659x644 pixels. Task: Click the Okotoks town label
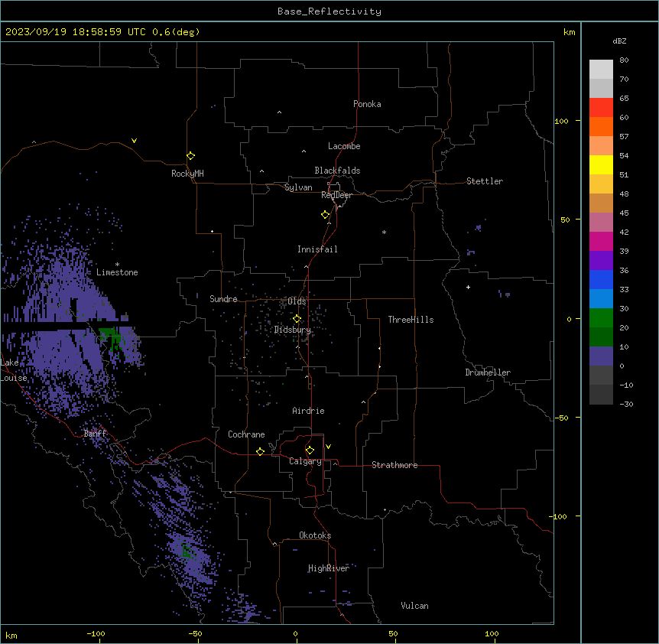point(315,535)
